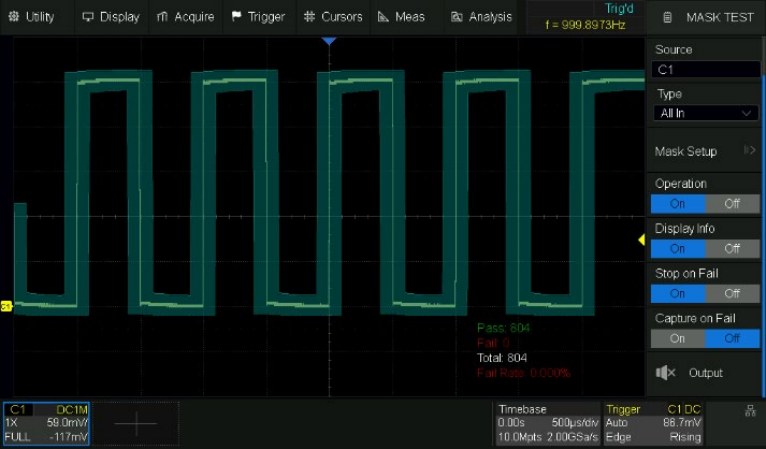
Task: Click the 59.0mV/ vertical scale value
Action: click(67, 423)
